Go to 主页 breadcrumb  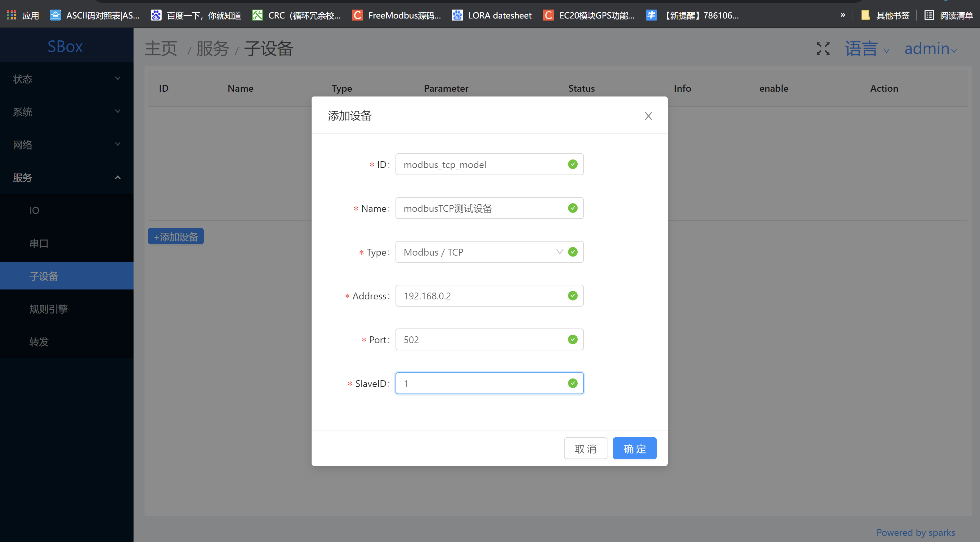pyautogui.click(x=161, y=49)
